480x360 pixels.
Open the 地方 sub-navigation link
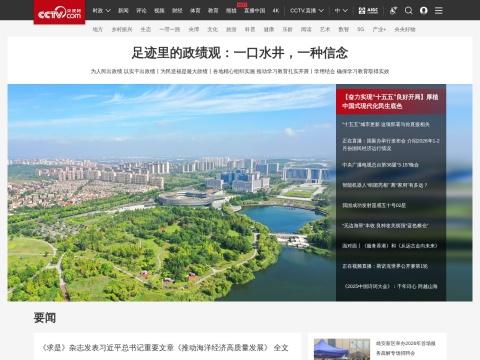pyautogui.click(x=98, y=29)
